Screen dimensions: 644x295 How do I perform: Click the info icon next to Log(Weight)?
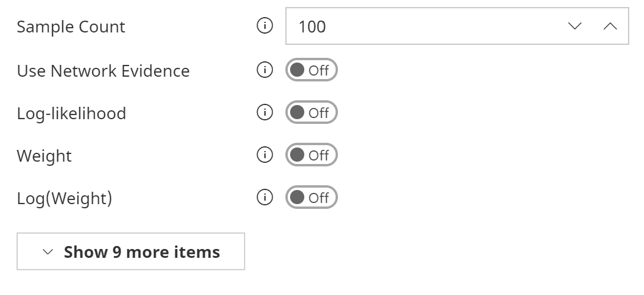coord(265,198)
